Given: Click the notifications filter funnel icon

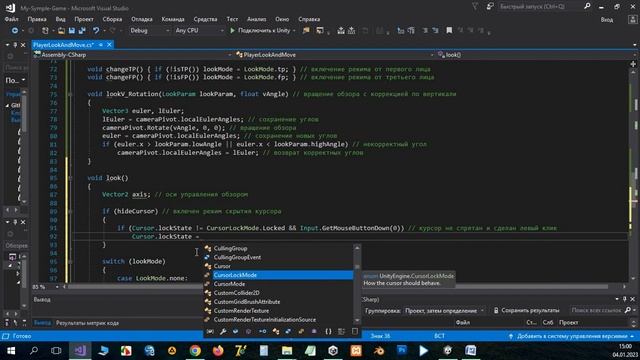Looking at the screenshot, I should coord(475,7).
